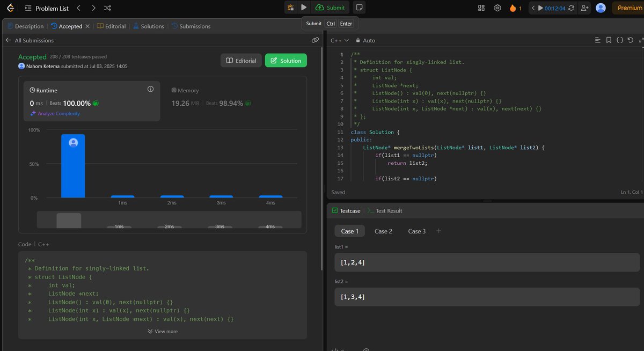The width and height of the screenshot is (644, 351).
Task: Select the Testcase tab
Action: pos(347,211)
